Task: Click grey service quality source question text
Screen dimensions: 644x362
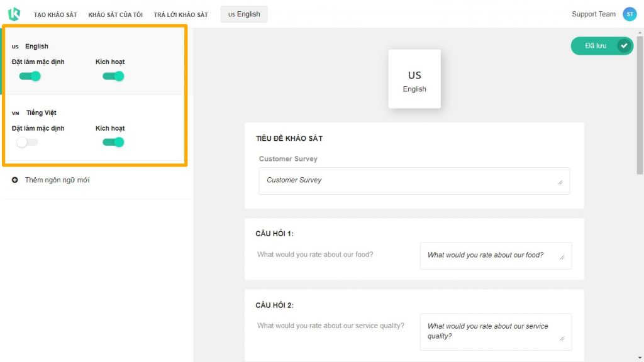Action: [331, 326]
